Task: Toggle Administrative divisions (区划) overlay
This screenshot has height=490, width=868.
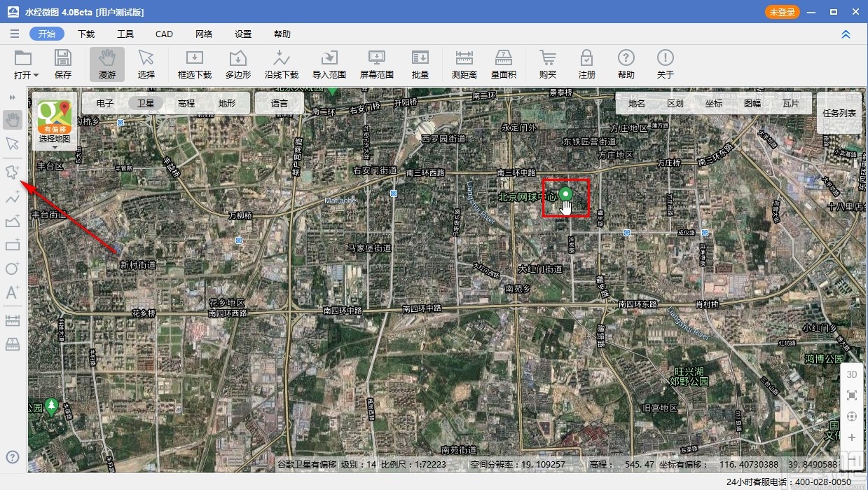Action: (675, 104)
